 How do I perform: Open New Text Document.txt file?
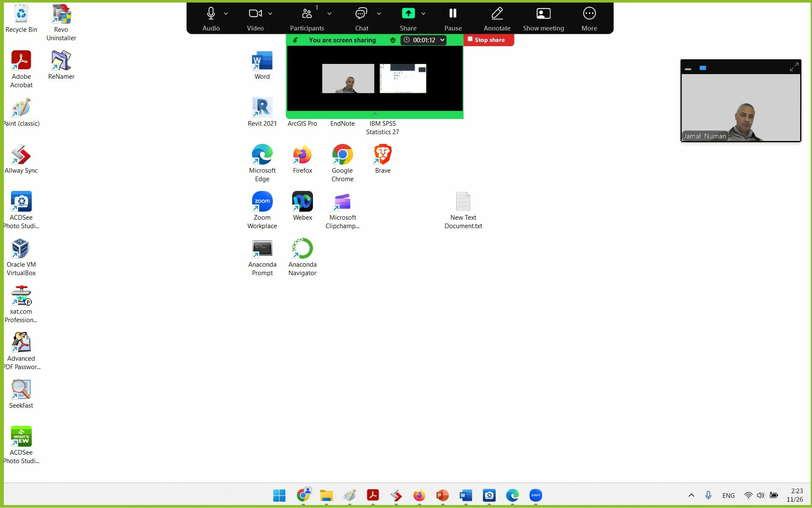463,202
